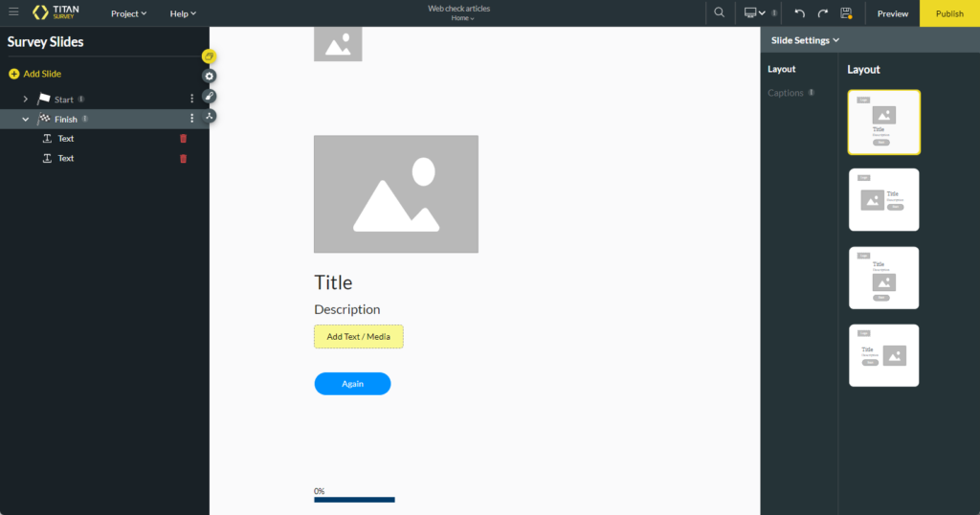Expand the Start slide chevron
Image resolution: width=980 pixels, height=515 pixels.
(x=25, y=100)
